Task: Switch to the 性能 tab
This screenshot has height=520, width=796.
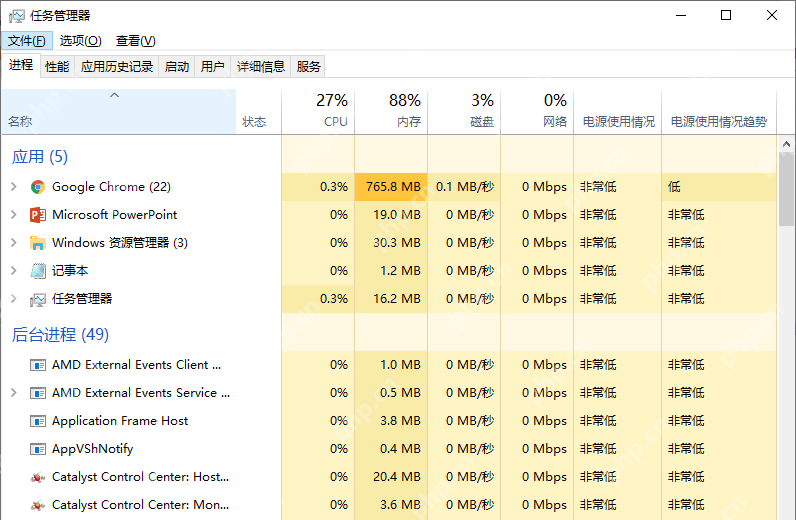Action: coord(57,67)
